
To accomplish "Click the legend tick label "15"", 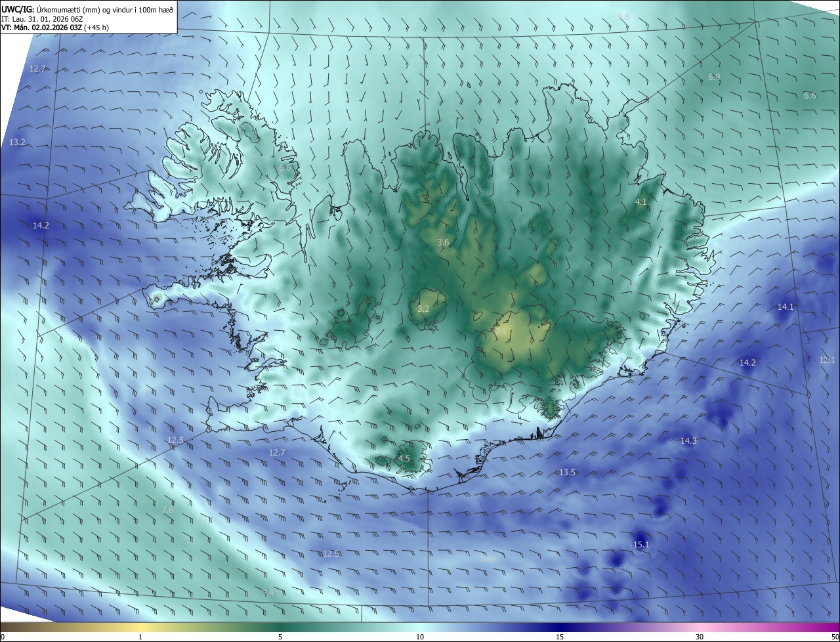I will point(560,637).
